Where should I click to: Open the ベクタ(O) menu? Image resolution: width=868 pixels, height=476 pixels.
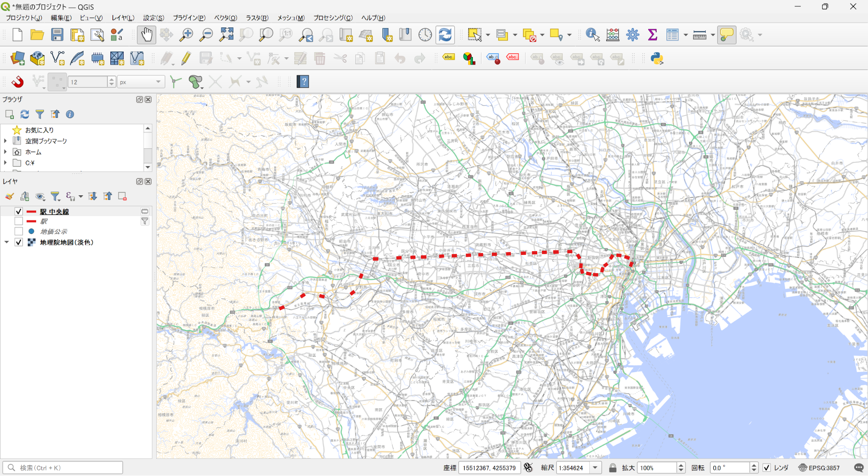(225, 18)
